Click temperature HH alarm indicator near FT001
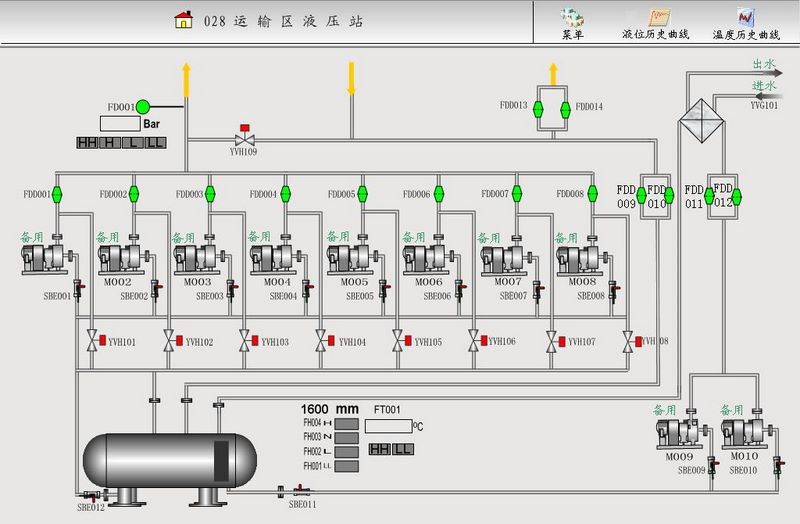 pyautogui.click(x=380, y=450)
